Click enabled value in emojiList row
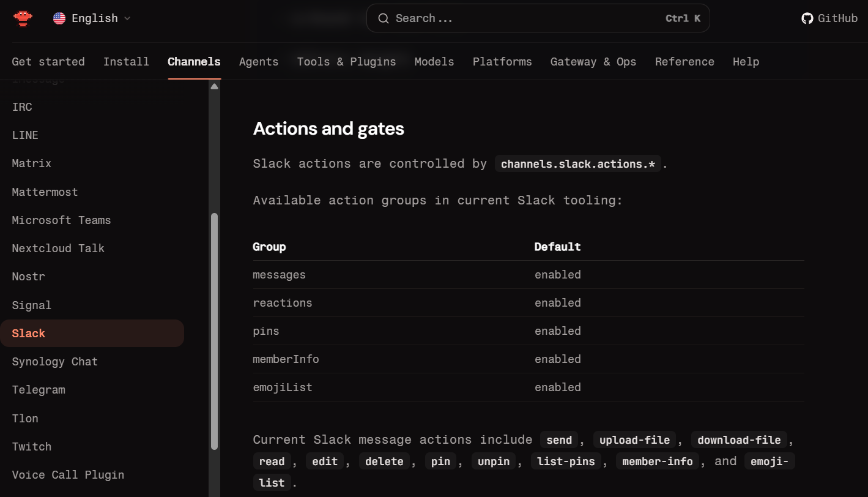Viewport: 868px width, 497px height. pos(558,387)
